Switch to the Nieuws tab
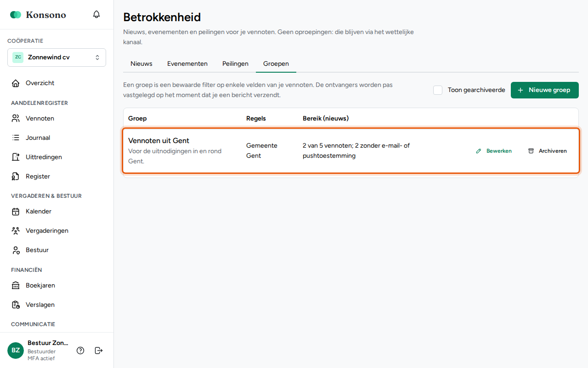Image resolution: width=588 pixels, height=368 pixels. click(x=141, y=63)
